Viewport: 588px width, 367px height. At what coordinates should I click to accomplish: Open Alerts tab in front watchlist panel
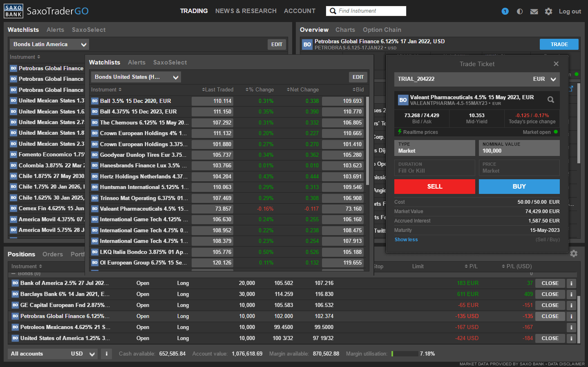click(x=136, y=62)
